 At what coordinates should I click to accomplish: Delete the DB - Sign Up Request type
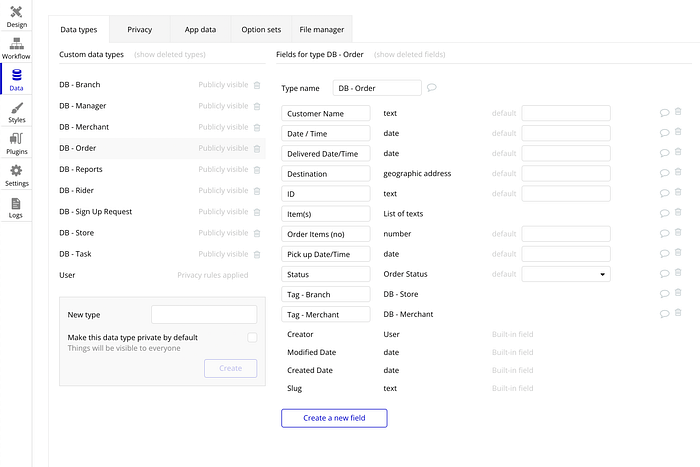coord(257,212)
